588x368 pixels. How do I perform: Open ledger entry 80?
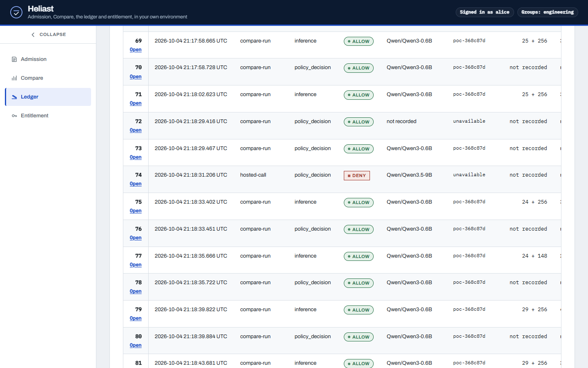coord(136,345)
